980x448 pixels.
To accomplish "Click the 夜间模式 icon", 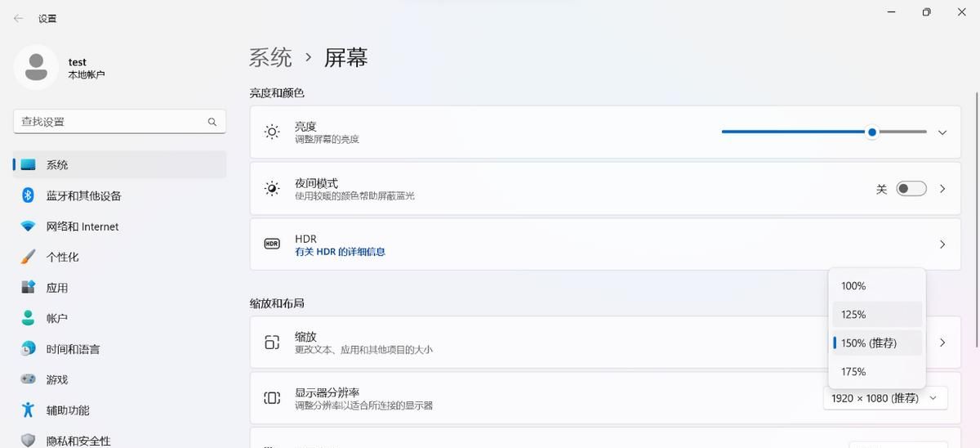I will 272,189.
